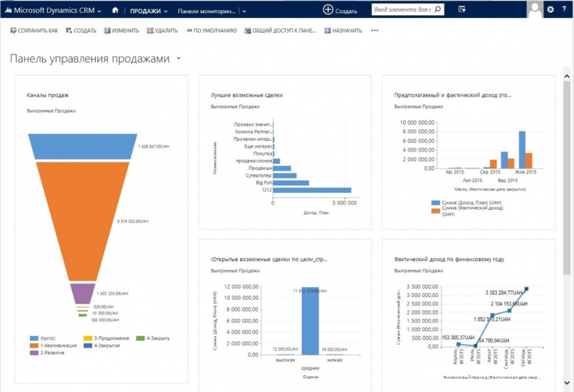Expand the dashboard title selector arrow
The width and height of the screenshot is (574, 392).
tap(178, 58)
